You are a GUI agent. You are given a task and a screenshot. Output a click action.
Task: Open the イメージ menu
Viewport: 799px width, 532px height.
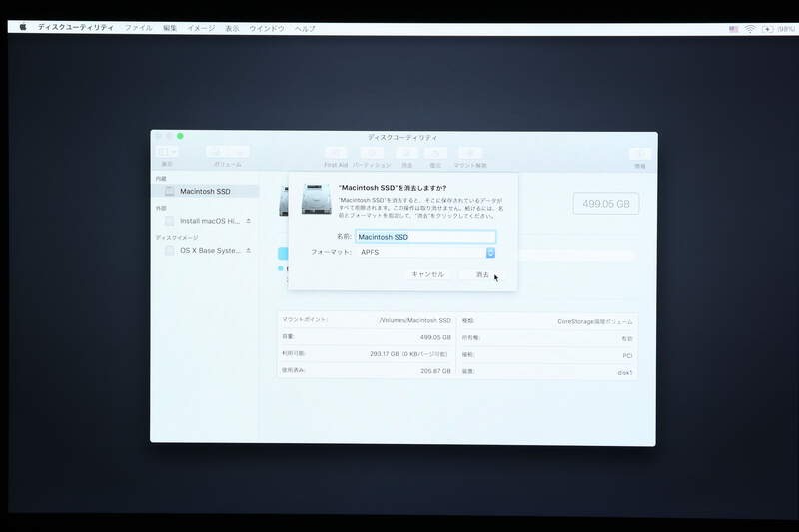click(x=201, y=28)
